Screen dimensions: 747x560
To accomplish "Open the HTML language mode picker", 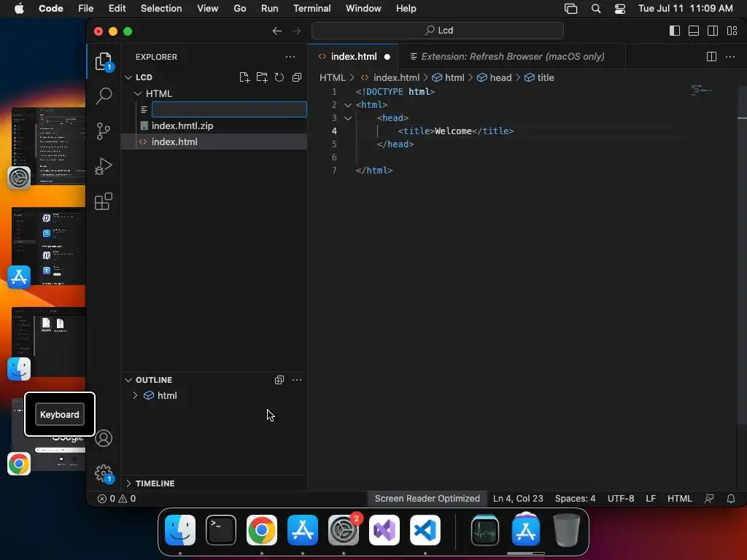I will point(679,499).
